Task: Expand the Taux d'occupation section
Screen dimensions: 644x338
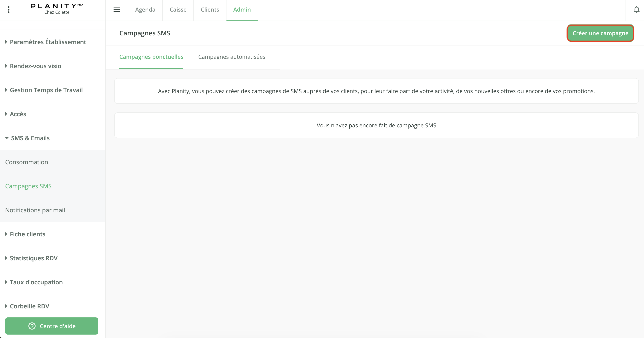Action: pos(36,282)
